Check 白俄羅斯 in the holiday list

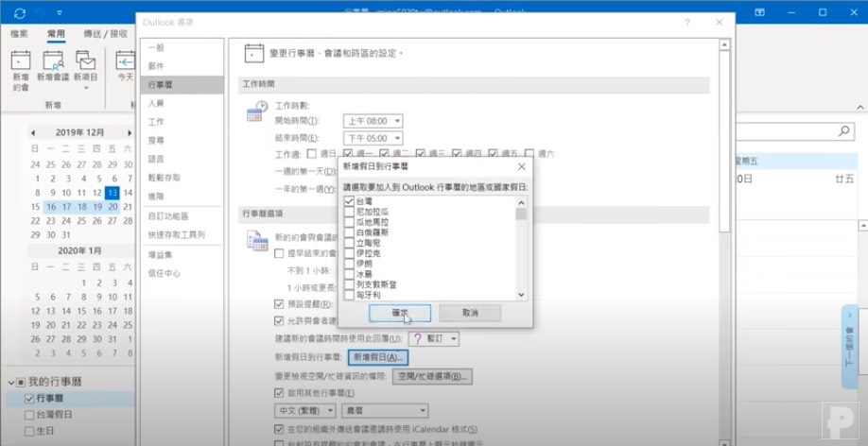pyautogui.click(x=349, y=232)
